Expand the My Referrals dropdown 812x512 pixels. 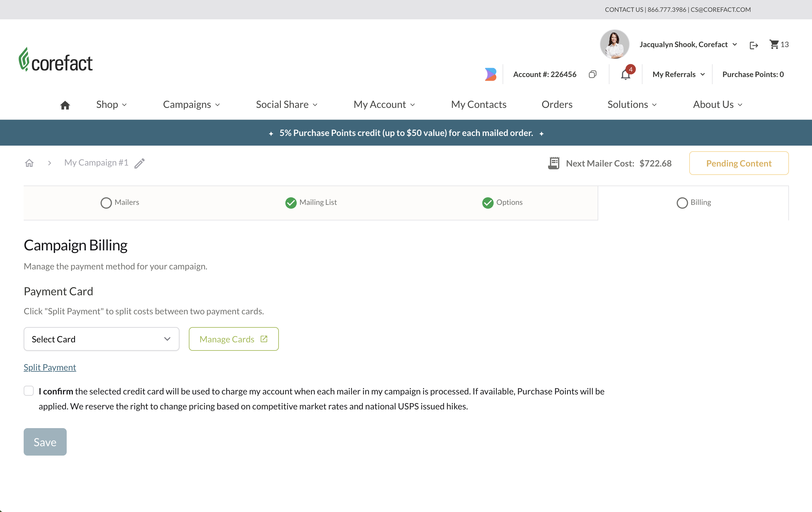coord(678,74)
